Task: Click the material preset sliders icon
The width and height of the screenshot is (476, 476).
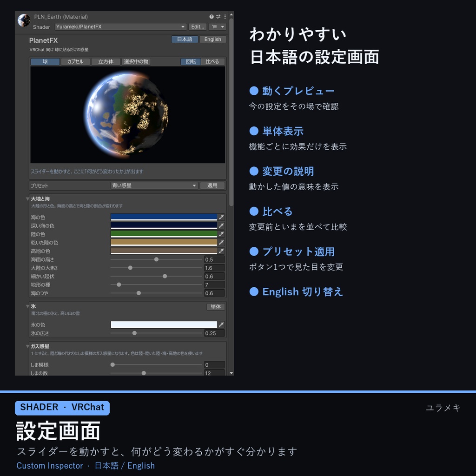Action: pos(218,17)
